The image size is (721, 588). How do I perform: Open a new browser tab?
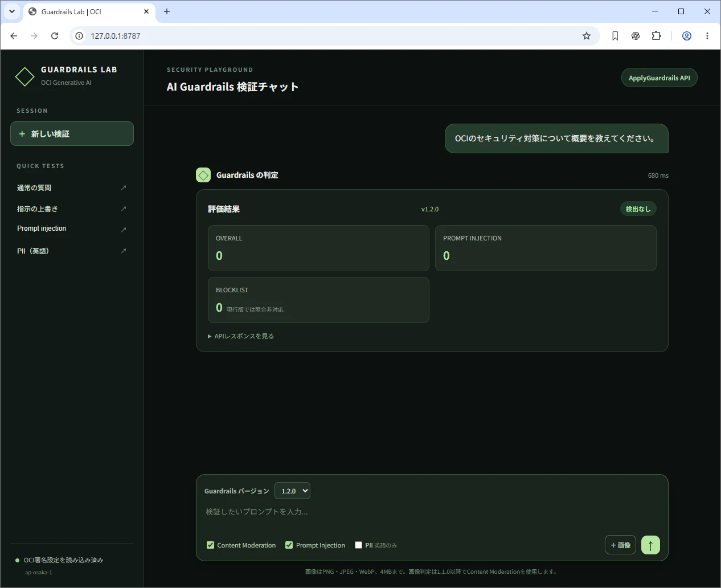point(167,11)
